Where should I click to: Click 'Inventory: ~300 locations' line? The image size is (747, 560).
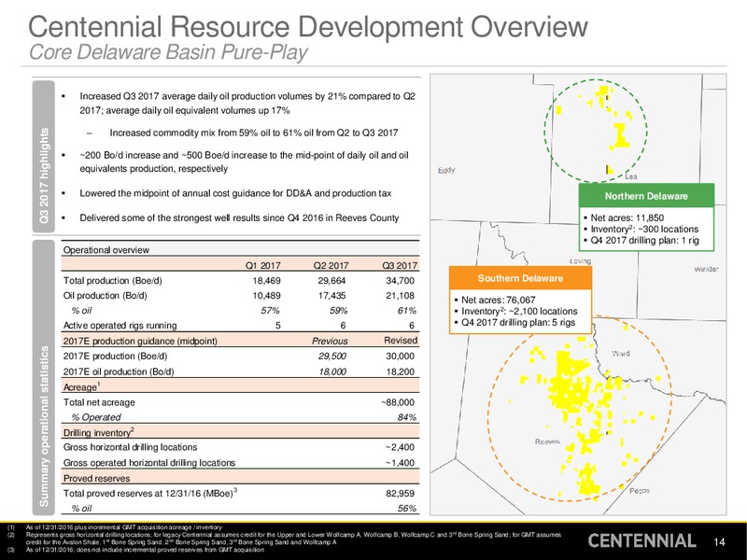pyautogui.click(x=644, y=229)
